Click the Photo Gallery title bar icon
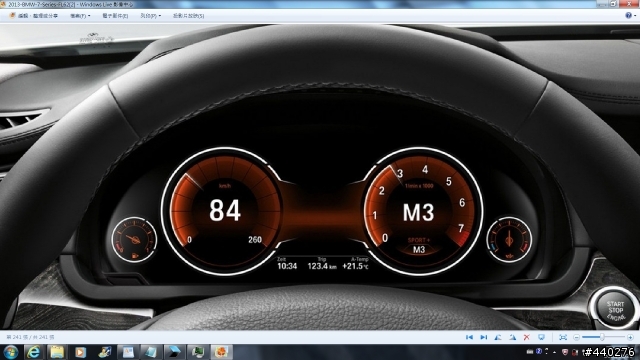The image size is (640, 360). pyautogui.click(x=3, y=4)
